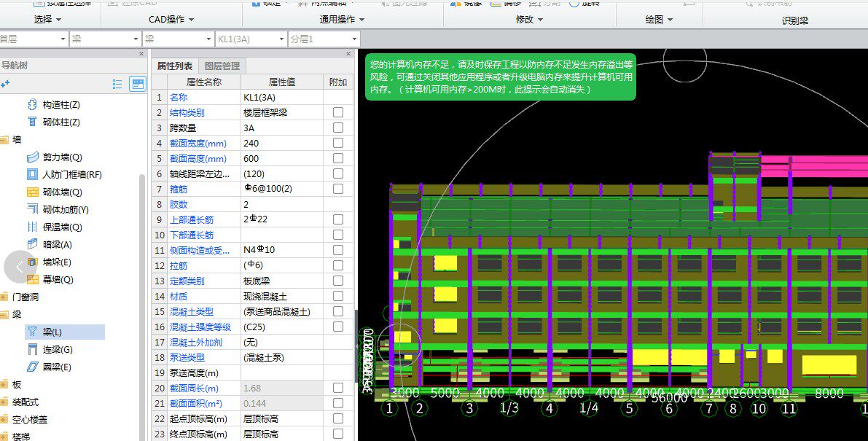This screenshot has width=868, height=441.
Task: Click the 识别梁 ribbon group label
Action: (x=795, y=20)
